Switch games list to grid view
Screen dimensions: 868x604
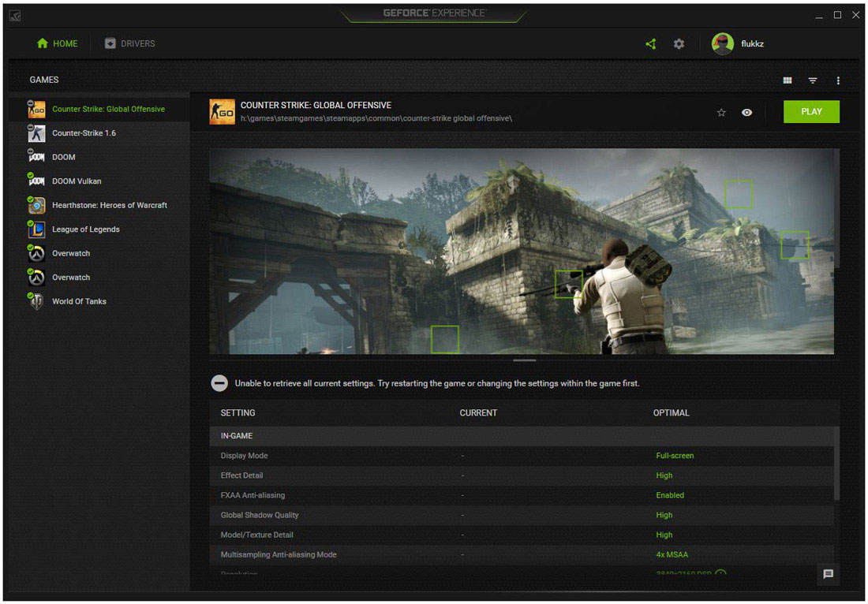click(787, 80)
